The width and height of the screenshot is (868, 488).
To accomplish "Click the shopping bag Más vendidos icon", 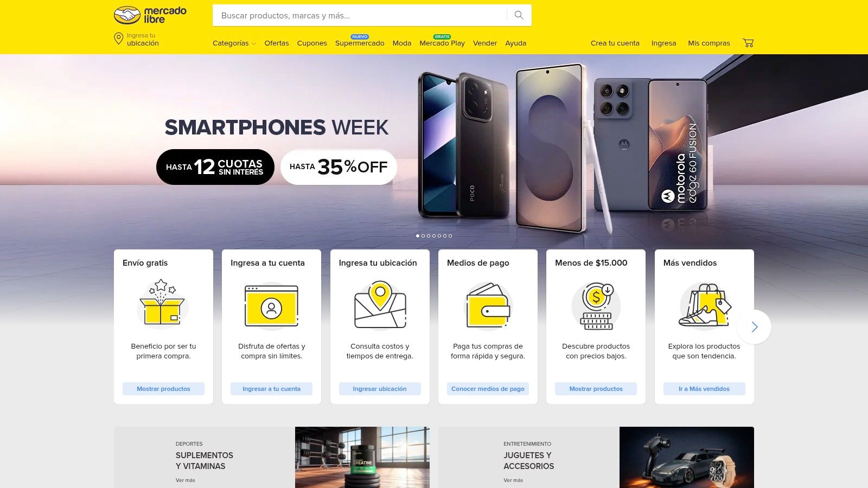I will click(704, 305).
